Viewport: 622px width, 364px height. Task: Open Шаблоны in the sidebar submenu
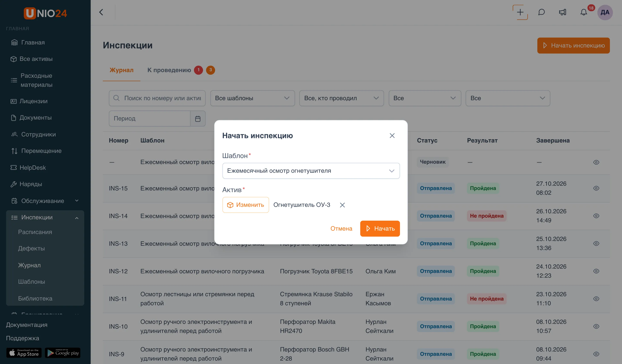point(32,282)
